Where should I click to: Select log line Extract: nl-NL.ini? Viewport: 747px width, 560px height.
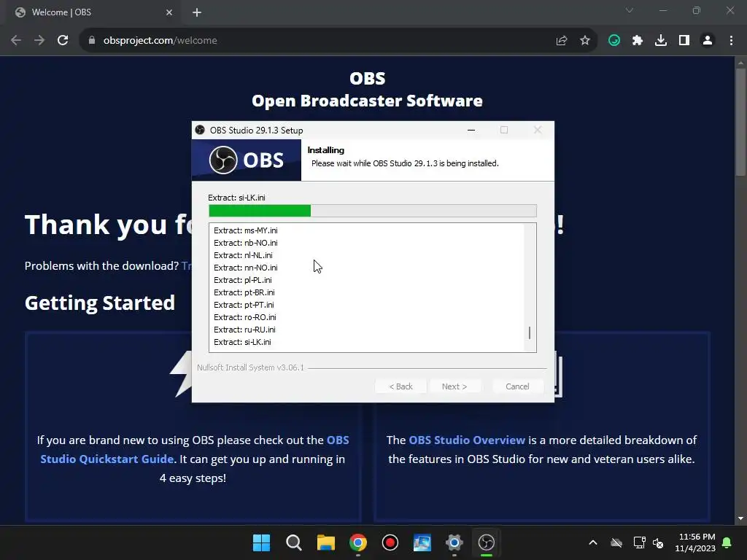click(243, 255)
